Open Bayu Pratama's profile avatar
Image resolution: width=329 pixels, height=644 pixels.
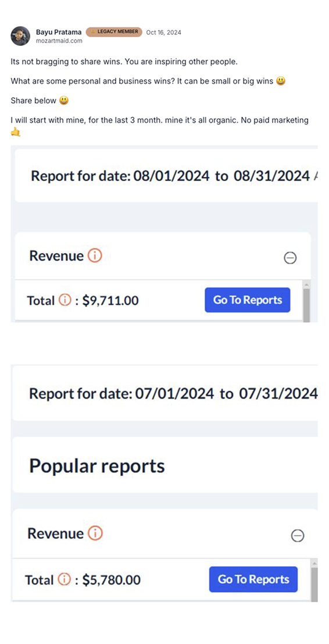pyautogui.click(x=20, y=35)
